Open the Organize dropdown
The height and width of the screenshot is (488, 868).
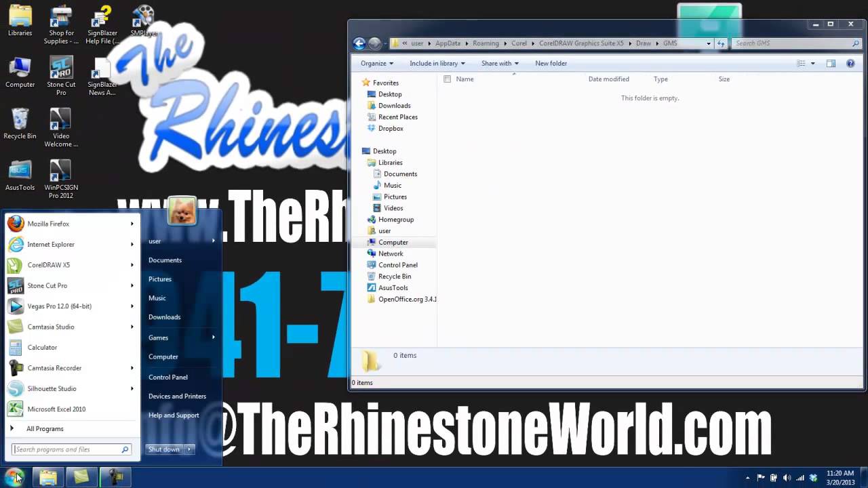pyautogui.click(x=376, y=63)
